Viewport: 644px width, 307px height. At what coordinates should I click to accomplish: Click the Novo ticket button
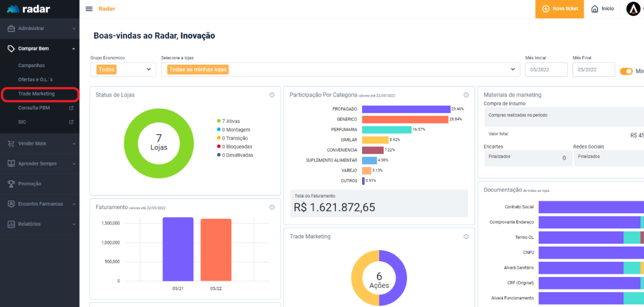(x=560, y=9)
